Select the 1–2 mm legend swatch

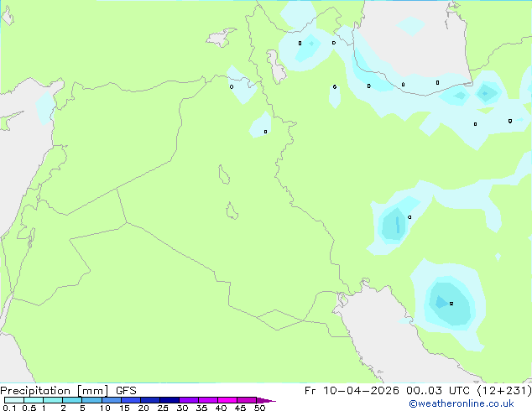click(x=53, y=400)
